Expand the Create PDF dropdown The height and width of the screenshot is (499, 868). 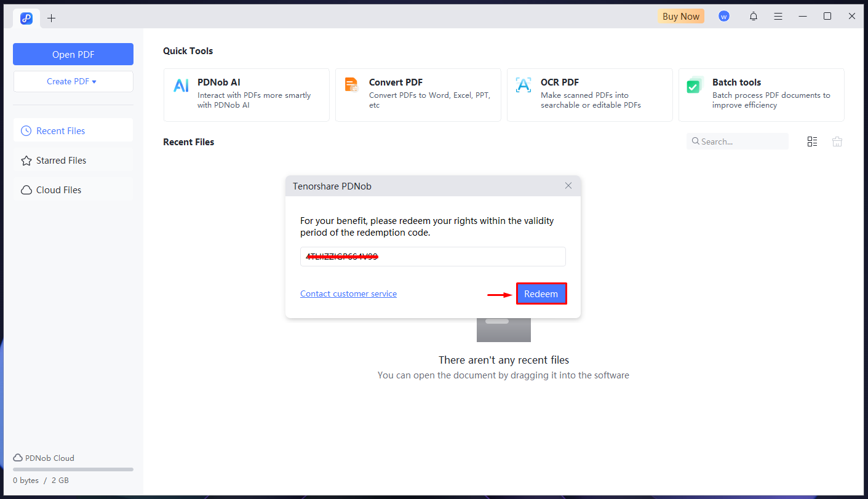point(73,81)
